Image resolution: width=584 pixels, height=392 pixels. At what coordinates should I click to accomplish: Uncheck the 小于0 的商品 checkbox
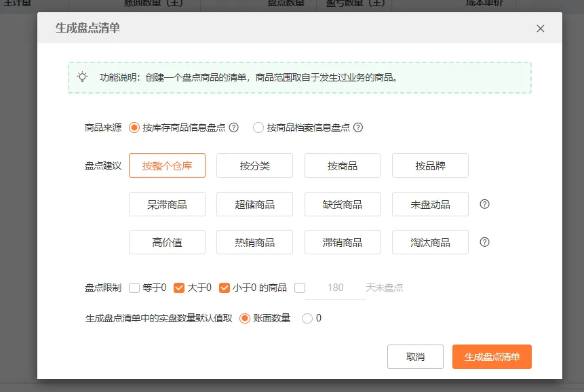pos(225,288)
